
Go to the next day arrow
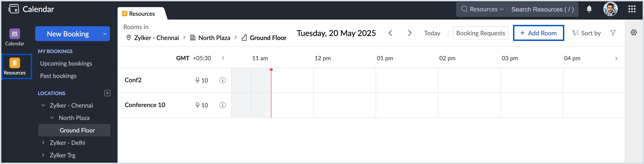click(x=410, y=33)
